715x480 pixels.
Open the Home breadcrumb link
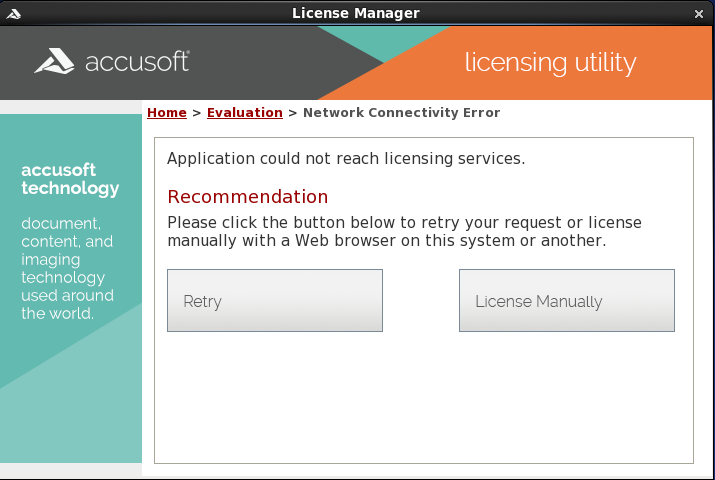[167, 113]
